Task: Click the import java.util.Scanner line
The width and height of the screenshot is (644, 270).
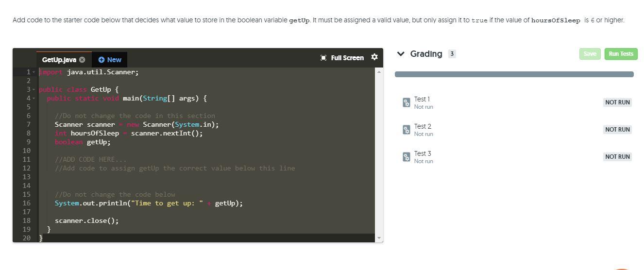Action: 89,72
